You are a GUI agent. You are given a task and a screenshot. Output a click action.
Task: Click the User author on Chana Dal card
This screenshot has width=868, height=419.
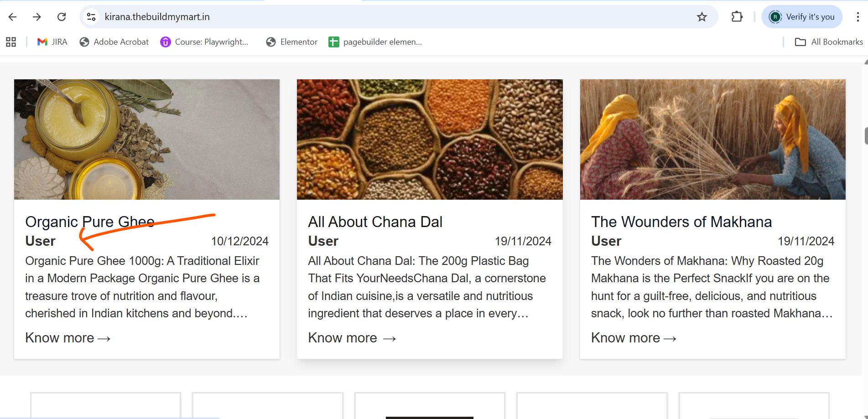click(x=323, y=241)
